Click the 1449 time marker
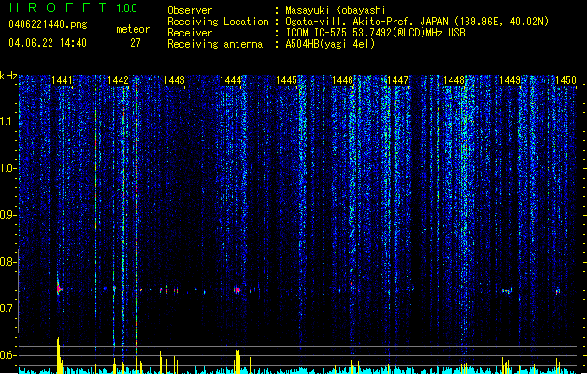588x374 pixels. pyautogui.click(x=510, y=80)
